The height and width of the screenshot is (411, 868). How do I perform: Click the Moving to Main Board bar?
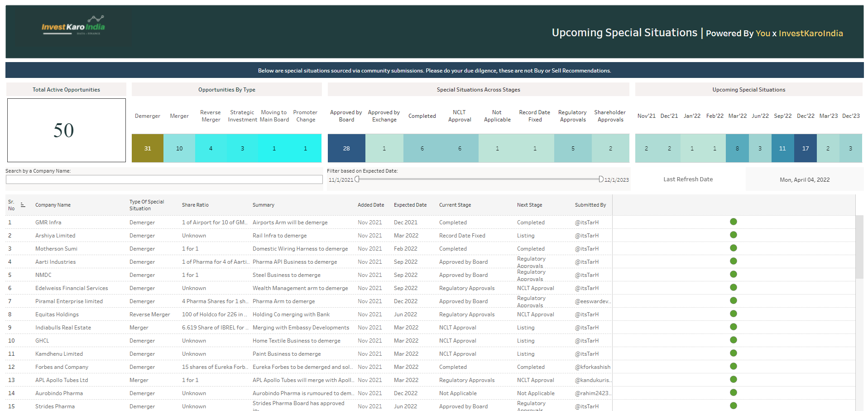point(274,148)
